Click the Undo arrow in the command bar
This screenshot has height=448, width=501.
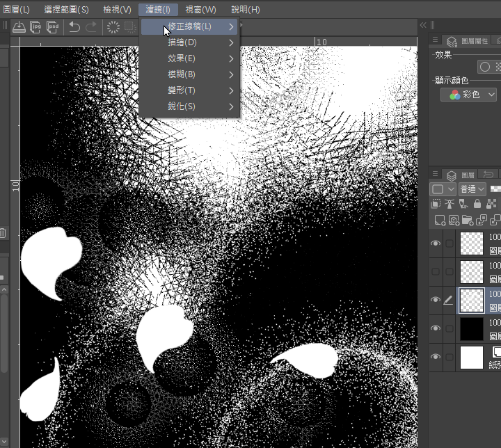(x=74, y=27)
